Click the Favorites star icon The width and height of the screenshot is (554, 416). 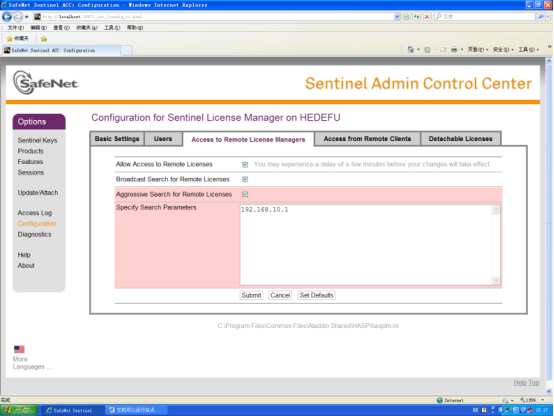pos(10,39)
